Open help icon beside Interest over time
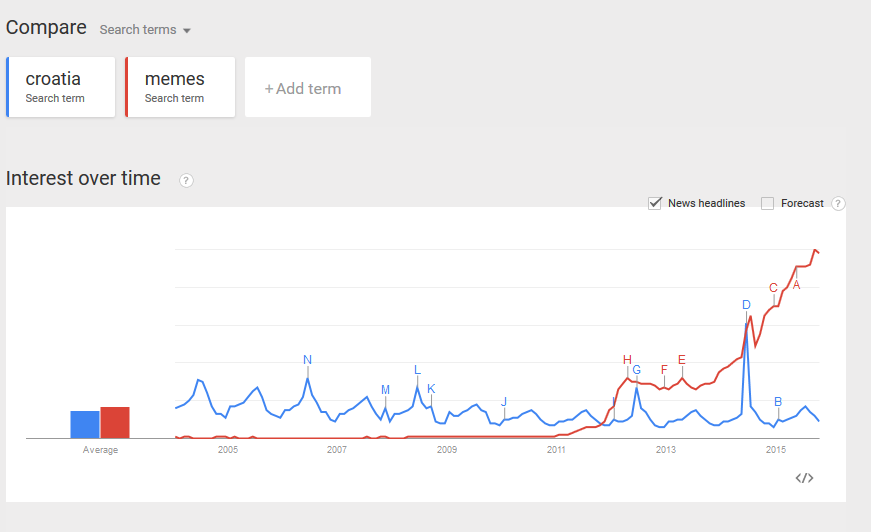 pos(186,180)
